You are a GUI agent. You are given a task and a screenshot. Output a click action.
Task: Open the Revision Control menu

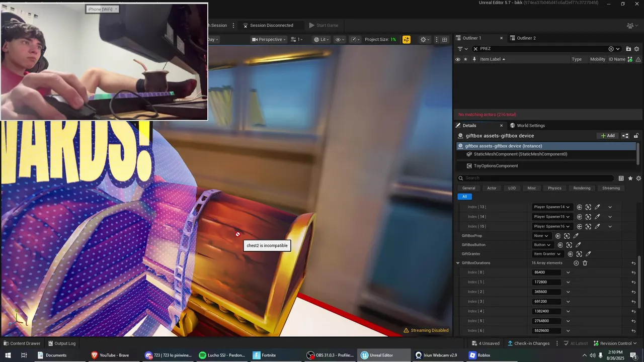616,343
